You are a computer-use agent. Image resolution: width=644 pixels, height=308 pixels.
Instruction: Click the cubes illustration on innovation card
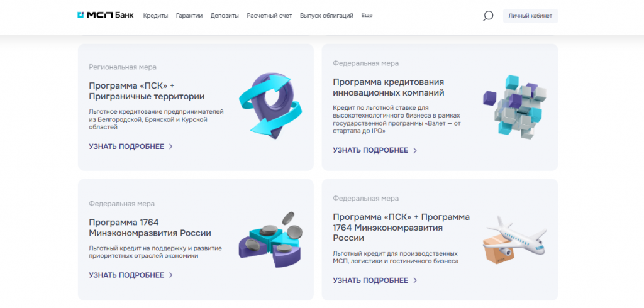click(x=514, y=106)
